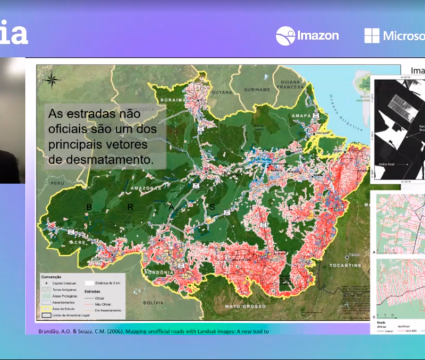This screenshot has height=360, width=425.
Task: Click the RONDÔNIA label on the map
Action: [x=159, y=272]
